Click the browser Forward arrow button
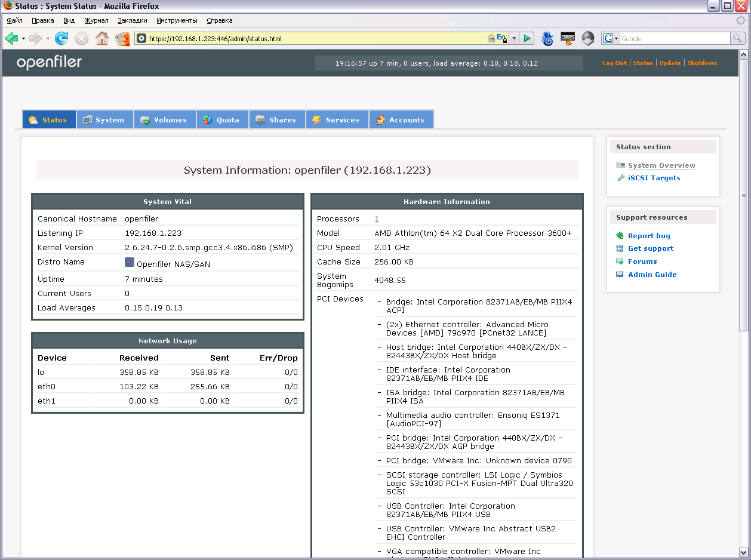The height and width of the screenshot is (560, 751). pyautogui.click(x=35, y=39)
